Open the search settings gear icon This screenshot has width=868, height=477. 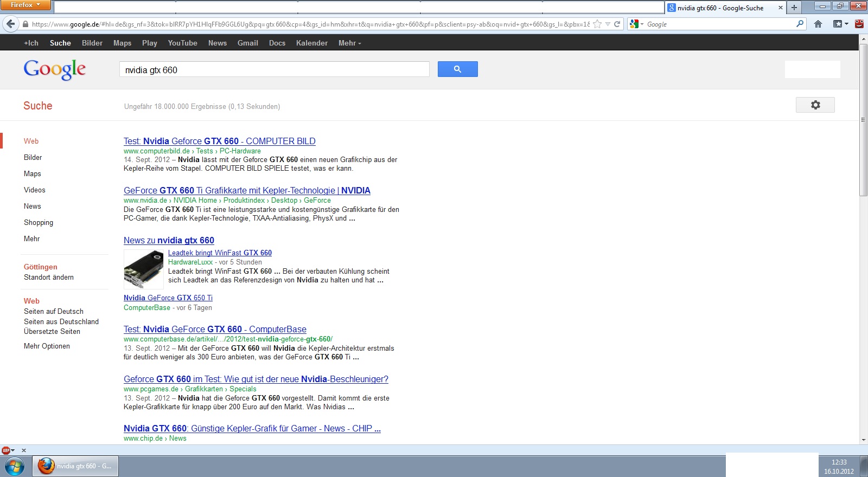(815, 105)
